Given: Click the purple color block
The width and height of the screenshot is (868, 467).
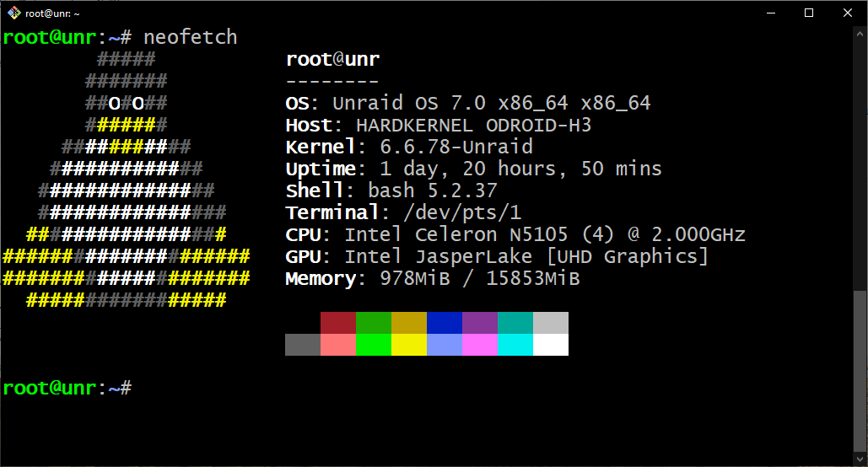Looking at the screenshot, I should point(480,323).
